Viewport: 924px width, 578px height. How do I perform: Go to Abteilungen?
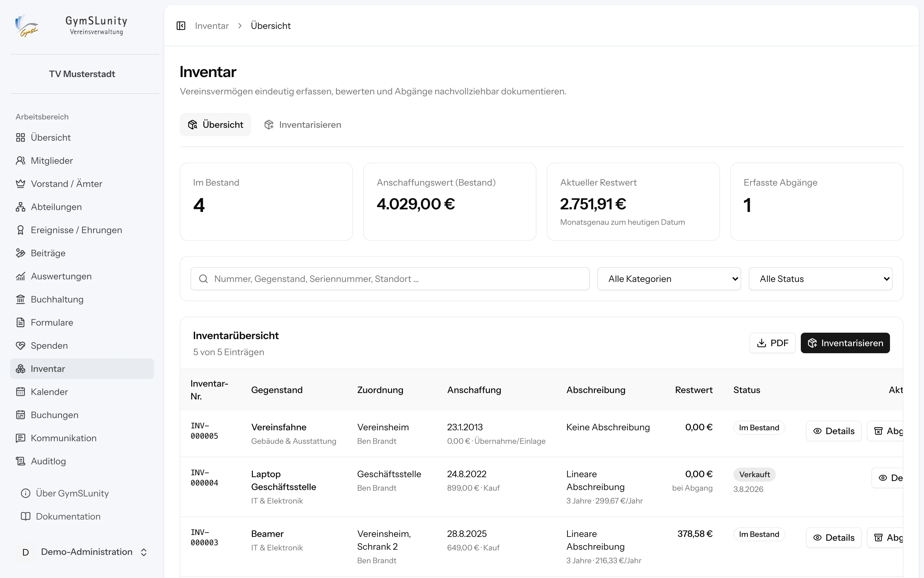(82, 207)
